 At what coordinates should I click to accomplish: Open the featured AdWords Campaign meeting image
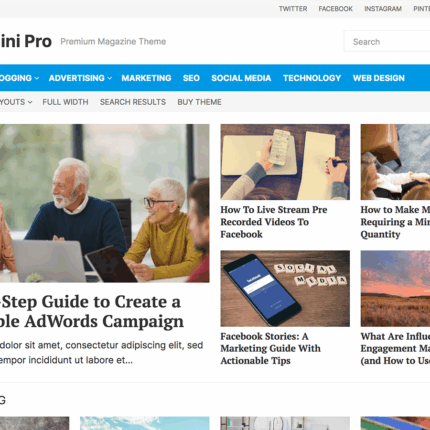coord(105,203)
